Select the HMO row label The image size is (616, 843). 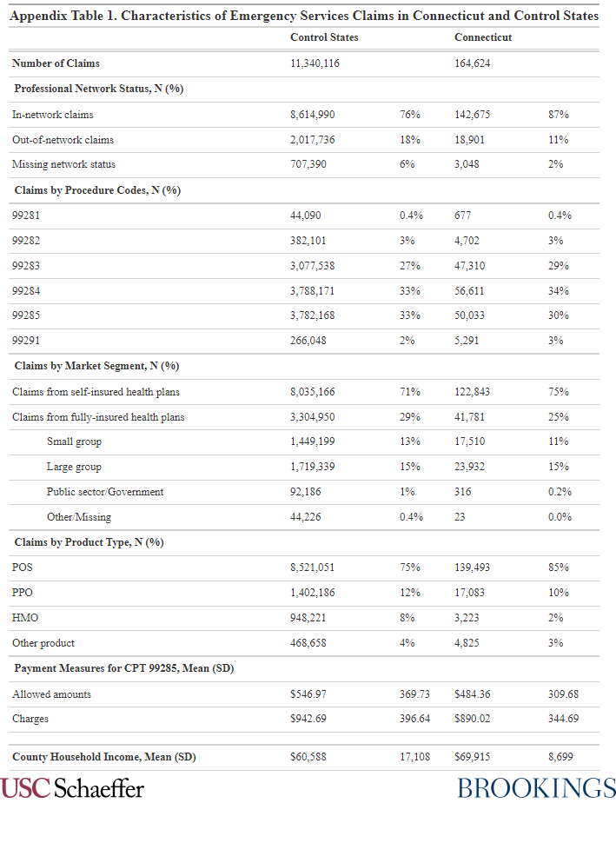(x=25, y=618)
